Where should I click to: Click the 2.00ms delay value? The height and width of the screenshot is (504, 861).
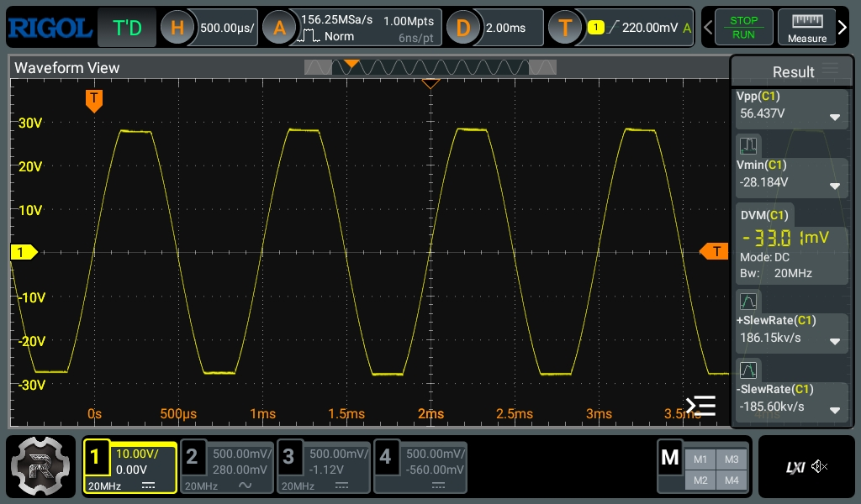pyautogui.click(x=505, y=28)
